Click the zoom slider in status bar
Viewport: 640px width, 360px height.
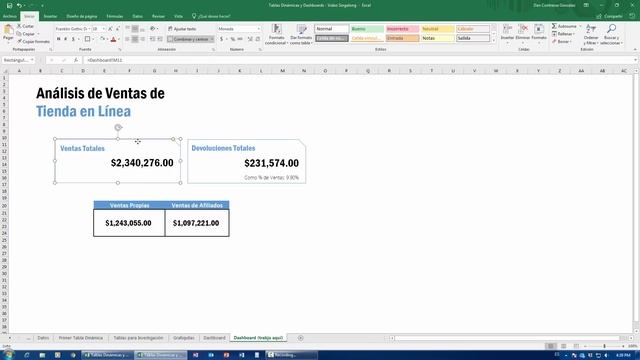pyautogui.click(x=604, y=346)
